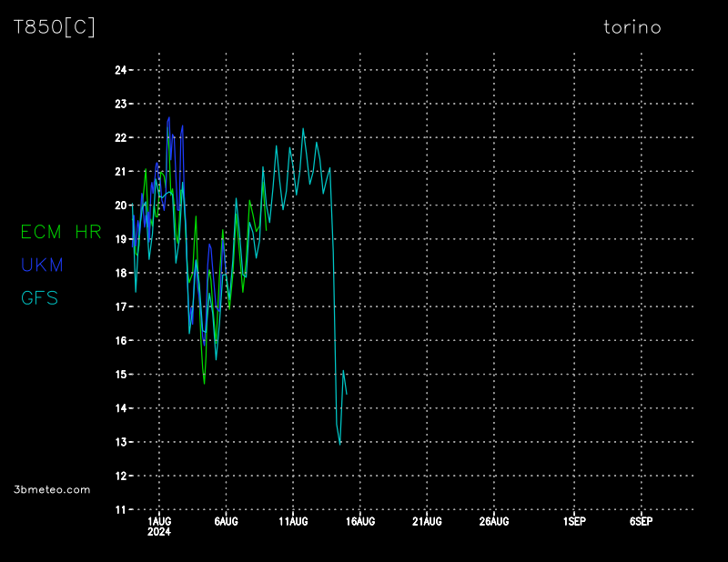Click the GFS line's lowest point near 13
Screen dimensions: 728x562
pos(339,444)
